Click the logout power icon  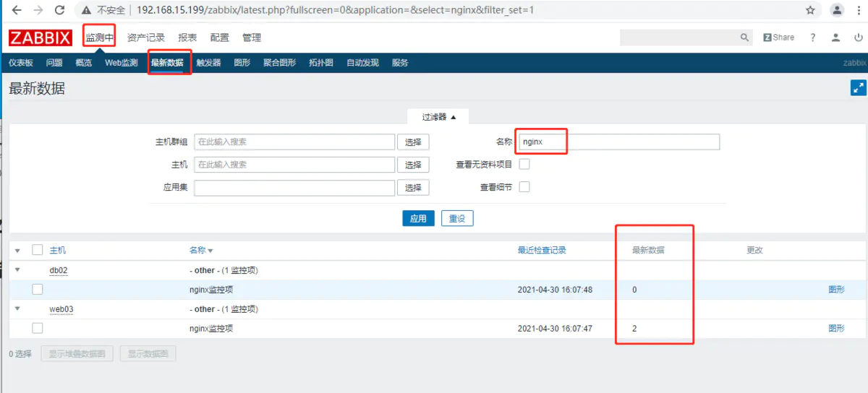click(859, 38)
